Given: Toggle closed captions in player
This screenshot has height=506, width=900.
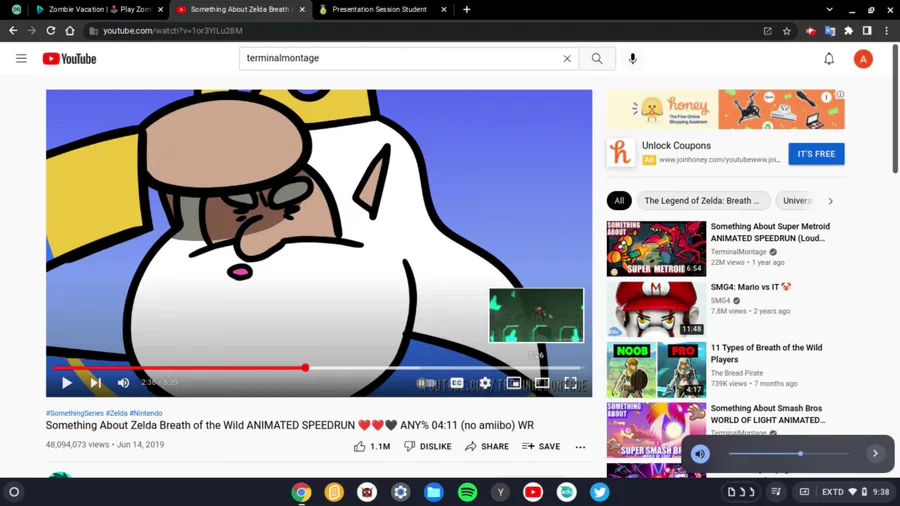Looking at the screenshot, I should pyautogui.click(x=456, y=383).
